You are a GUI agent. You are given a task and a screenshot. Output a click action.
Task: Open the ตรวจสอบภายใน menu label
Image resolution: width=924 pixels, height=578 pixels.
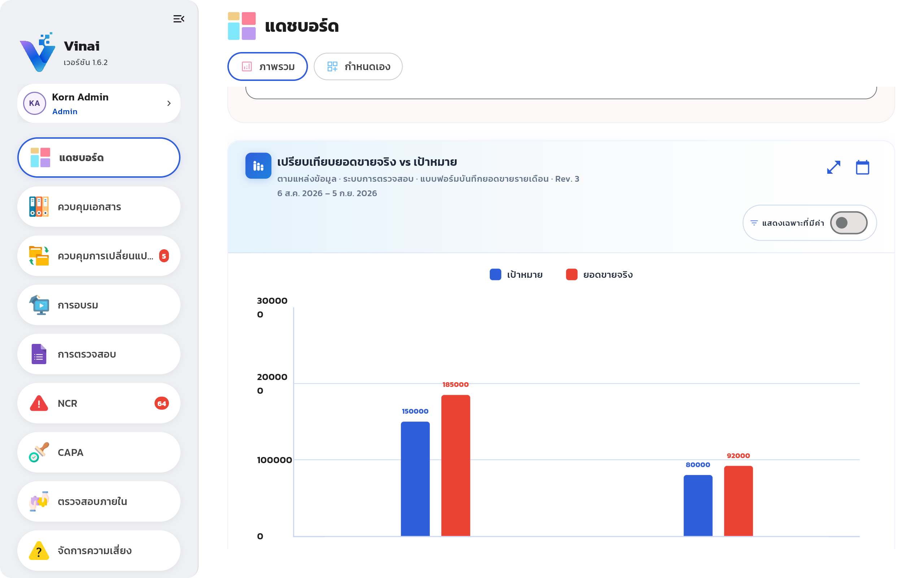(92, 501)
